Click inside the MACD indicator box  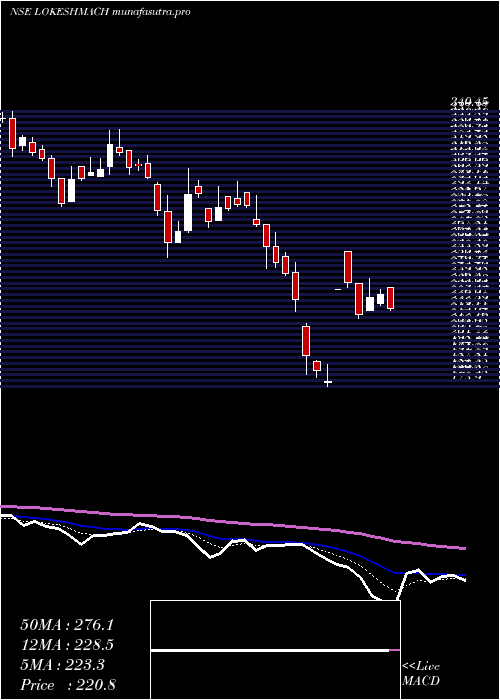pyautogui.click(x=275, y=650)
